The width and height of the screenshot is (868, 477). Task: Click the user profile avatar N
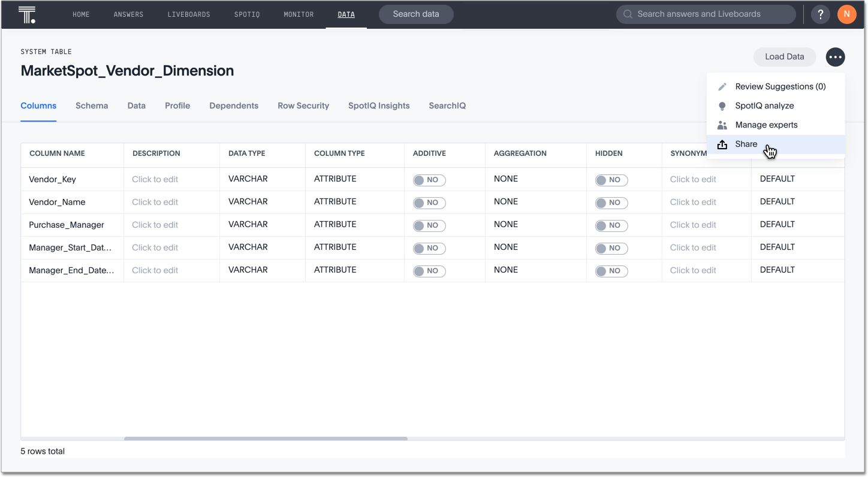(846, 14)
